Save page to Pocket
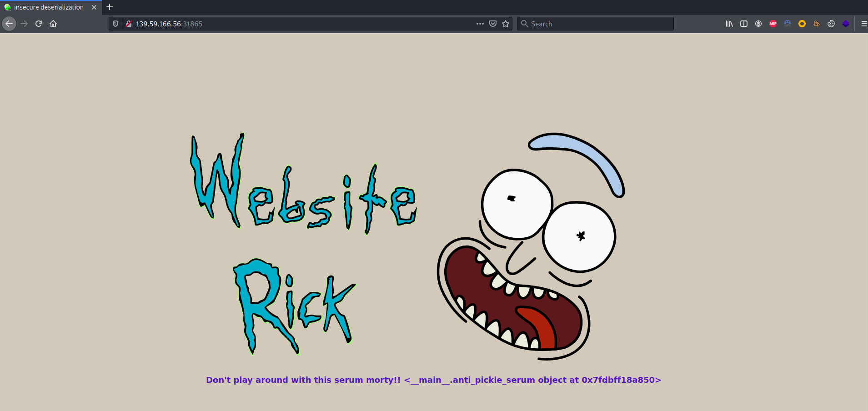 493,24
